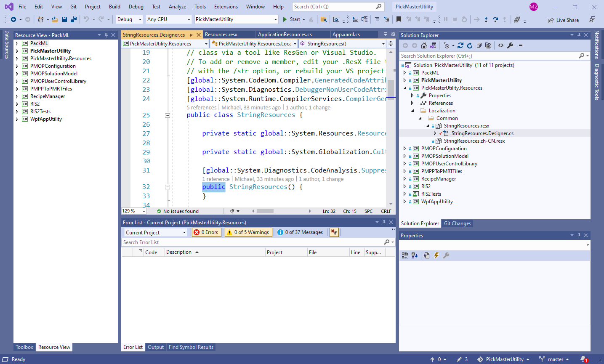Screen dimensions: 604x364
Task: Click the Live Share button
Action: (563, 20)
